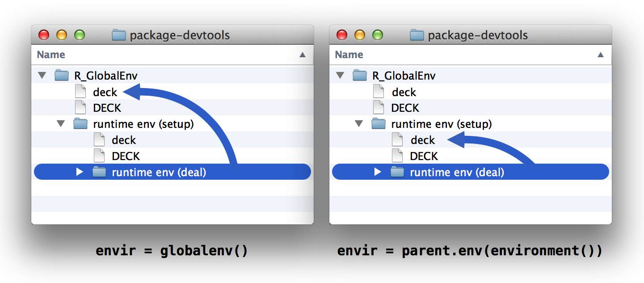The width and height of the screenshot is (644, 283).
Task: Collapse R_GlobalEnv in the right window
Action: [341, 76]
